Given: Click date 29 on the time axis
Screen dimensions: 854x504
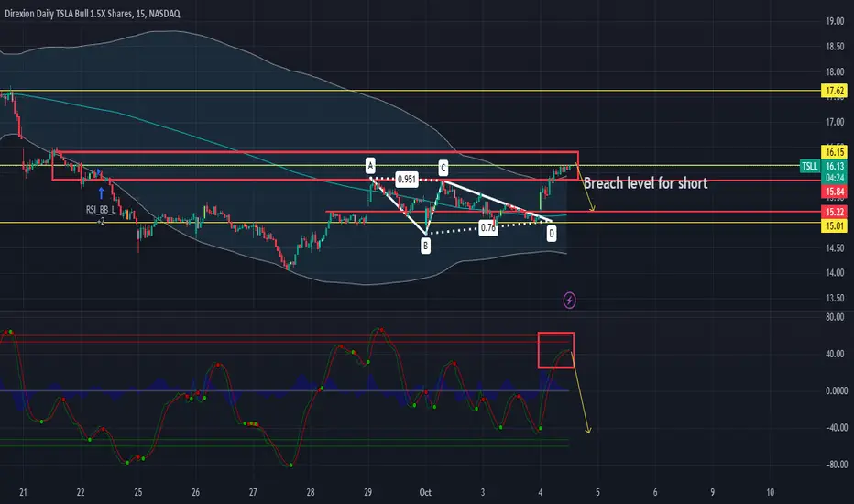Looking at the screenshot, I should pyautogui.click(x=367, y=493).
